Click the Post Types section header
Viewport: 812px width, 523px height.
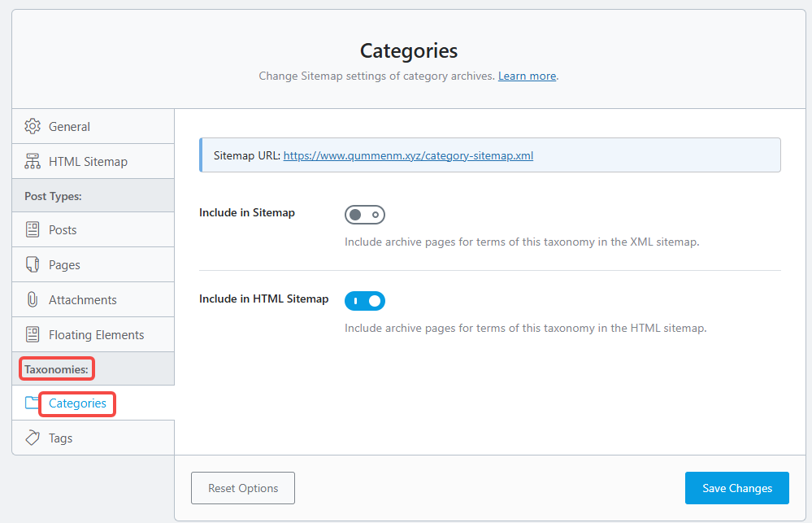[53, 196]
